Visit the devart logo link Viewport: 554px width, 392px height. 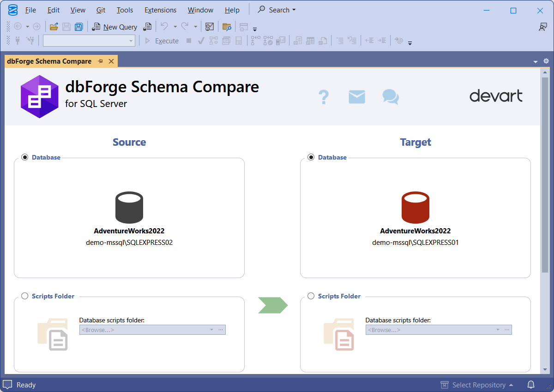coord(496,96)
